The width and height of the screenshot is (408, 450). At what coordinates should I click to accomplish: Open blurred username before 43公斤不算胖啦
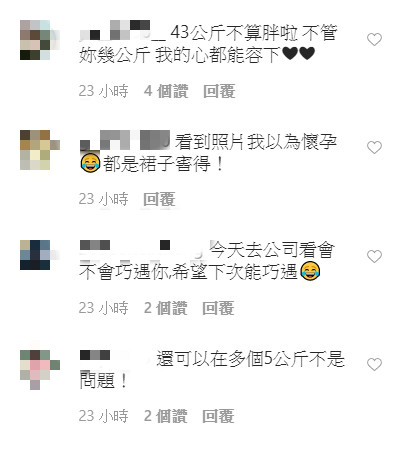click(x=122, y=31)
